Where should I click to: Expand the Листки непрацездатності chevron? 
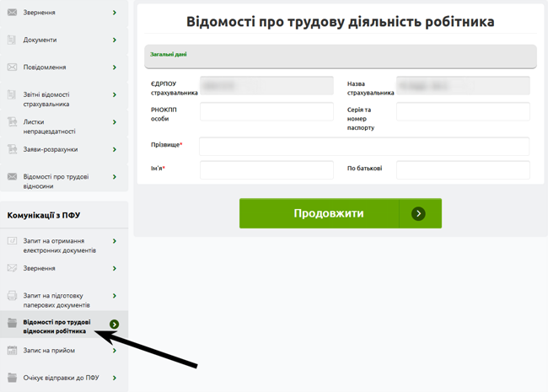pos(115,123)
